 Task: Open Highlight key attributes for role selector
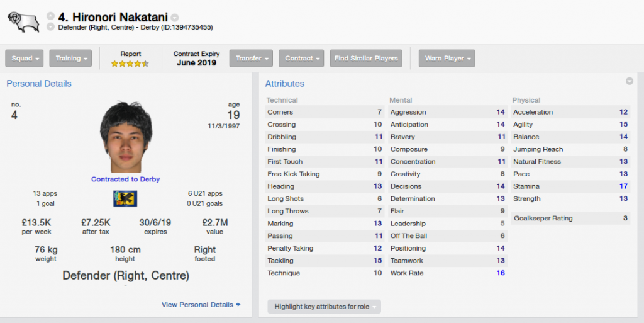(x=324, y=307)
